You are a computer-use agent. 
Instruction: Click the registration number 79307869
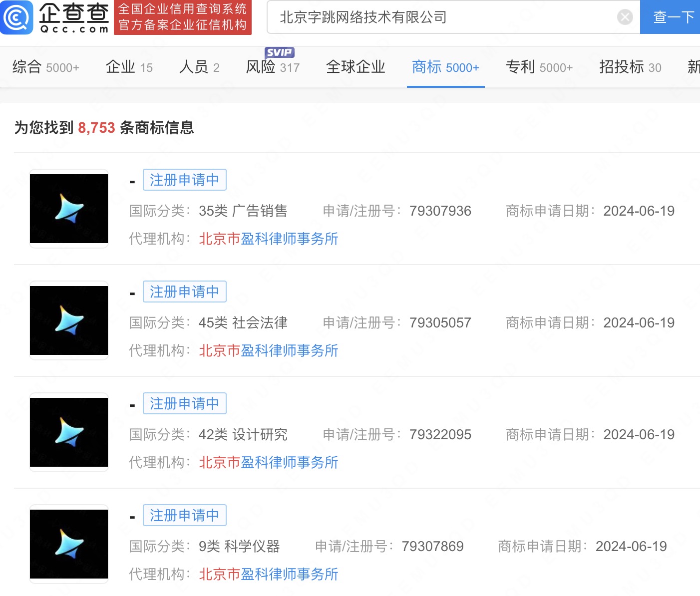pyautogui.click(x=432, y=547)
